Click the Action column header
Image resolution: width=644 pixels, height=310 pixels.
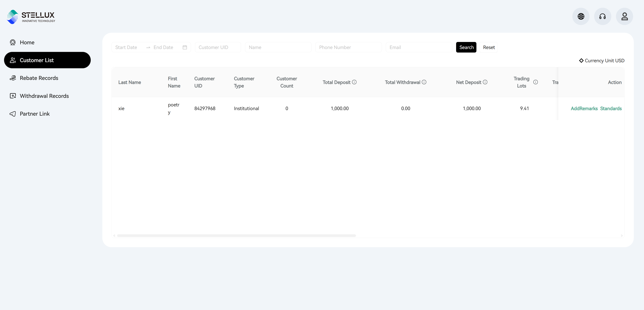[x=614, y=82]
